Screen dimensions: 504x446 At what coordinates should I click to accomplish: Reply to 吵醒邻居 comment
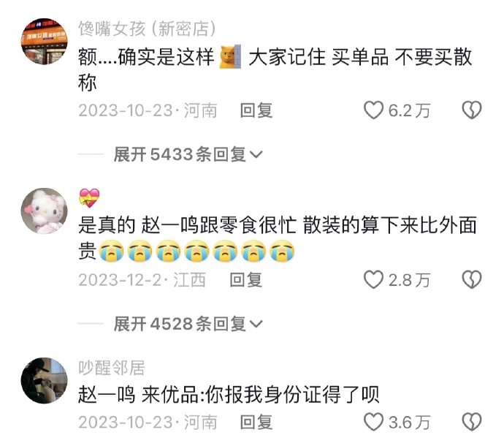coord(256,422)
